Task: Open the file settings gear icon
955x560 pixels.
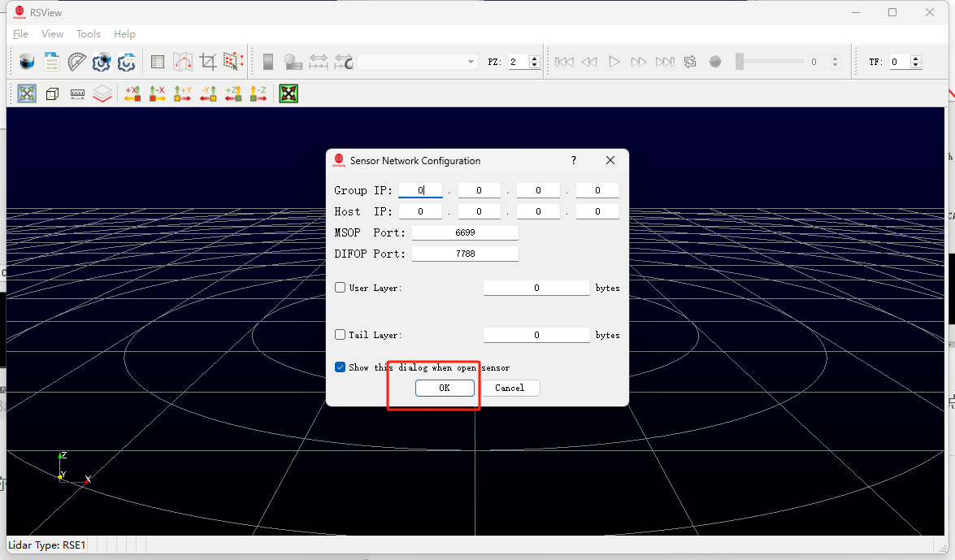Action: 127,62
